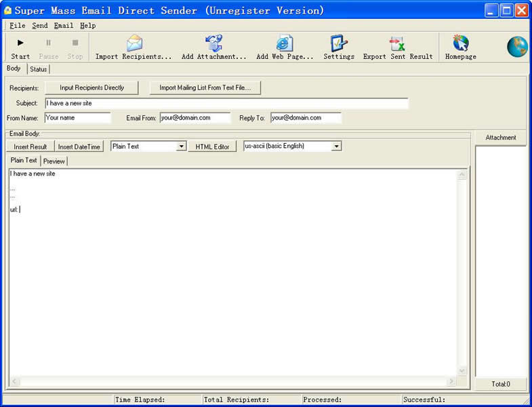Open the Help menu

coord(87,26)
